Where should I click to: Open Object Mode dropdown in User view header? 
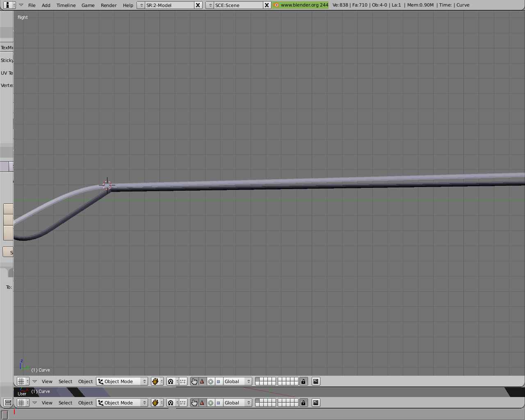(122, 403)
